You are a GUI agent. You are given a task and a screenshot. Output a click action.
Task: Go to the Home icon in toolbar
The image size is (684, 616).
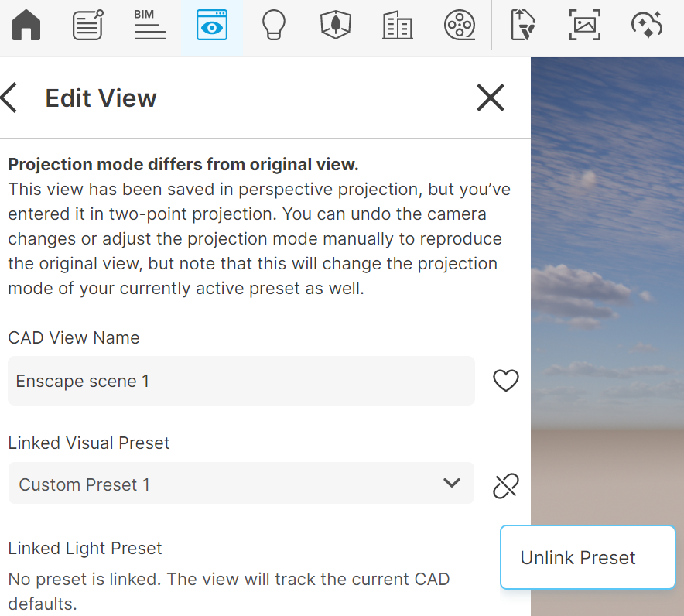(26, 26)
